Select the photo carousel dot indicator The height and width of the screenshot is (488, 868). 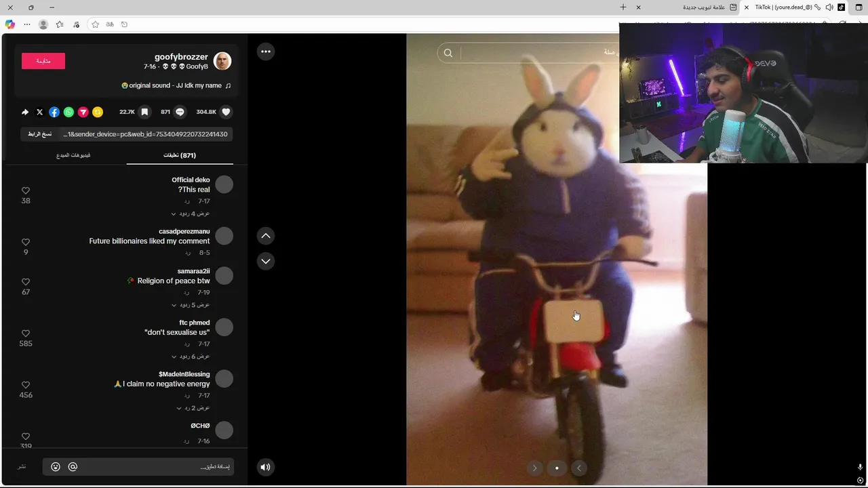tap(557, 468)
